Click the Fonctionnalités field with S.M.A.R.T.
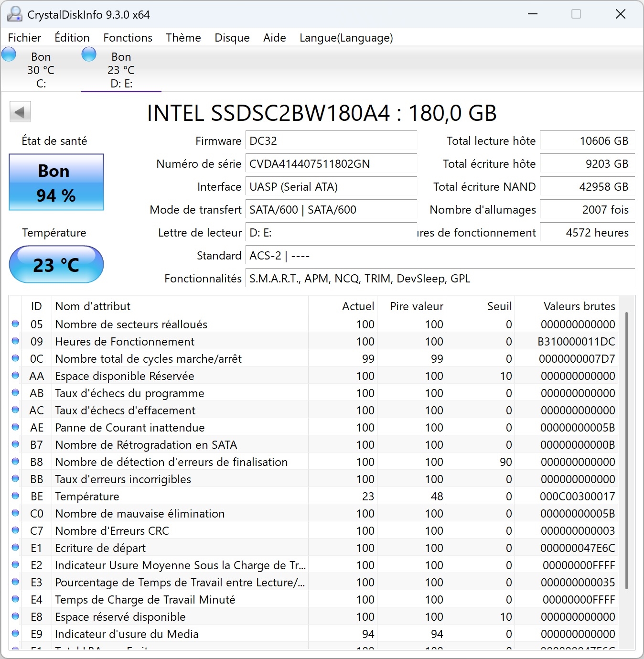The width and height of the screenshot is (644, 659). [440, 279]
